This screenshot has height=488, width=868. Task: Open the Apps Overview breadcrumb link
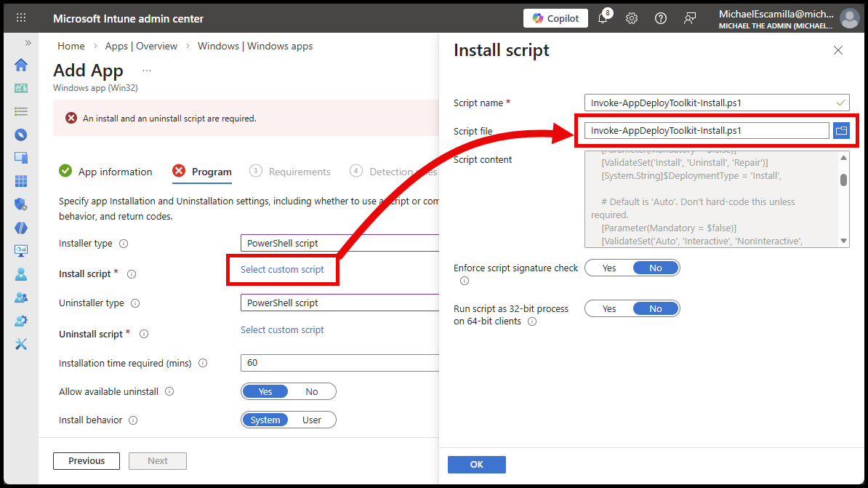coord(141,45)
